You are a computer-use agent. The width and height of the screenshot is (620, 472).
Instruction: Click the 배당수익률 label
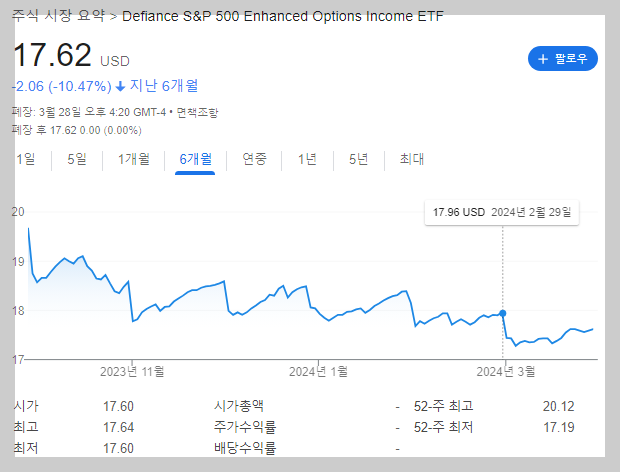[x=245, y=448]
